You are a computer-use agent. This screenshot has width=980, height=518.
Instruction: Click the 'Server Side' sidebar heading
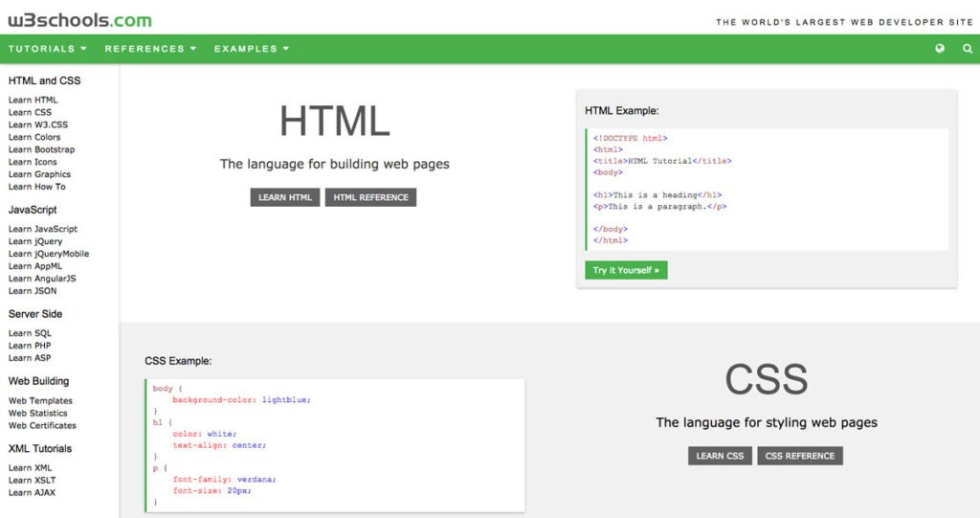[x=35, y=314]
